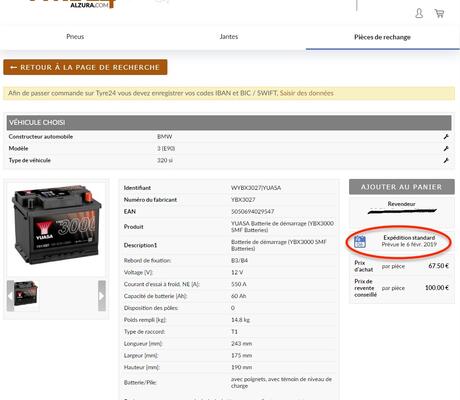The height and width of the screenshot is (400, 460).
Task: Click Ajouter au panier button
Action: pos(402,187)
